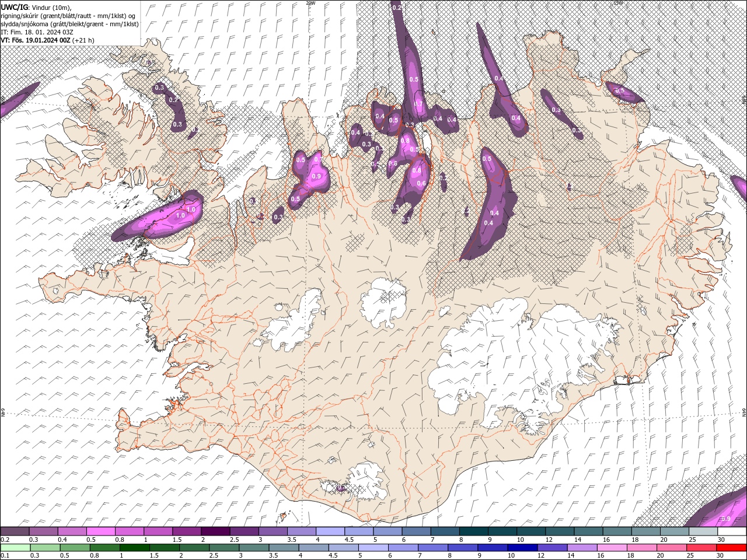Click the '64N' latitude label on right edge
Screen dimensions: 747x560
[x=744, y=412]
